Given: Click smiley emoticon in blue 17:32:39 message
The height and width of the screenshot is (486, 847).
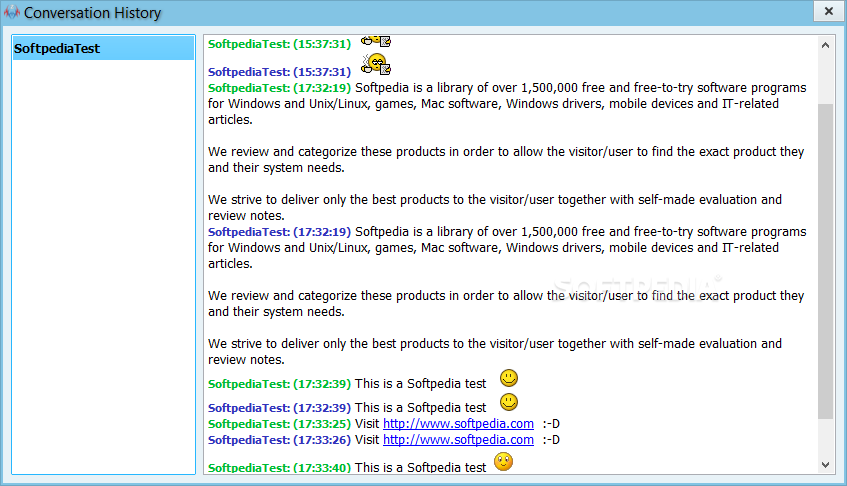Looking at the screenshot, I should [x=509, y=402].
